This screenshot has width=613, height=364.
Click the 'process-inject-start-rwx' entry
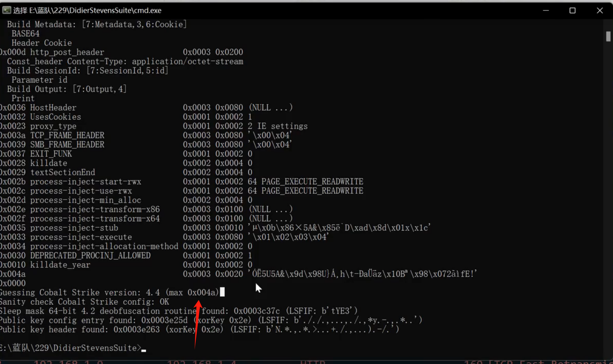pos(85,182)
